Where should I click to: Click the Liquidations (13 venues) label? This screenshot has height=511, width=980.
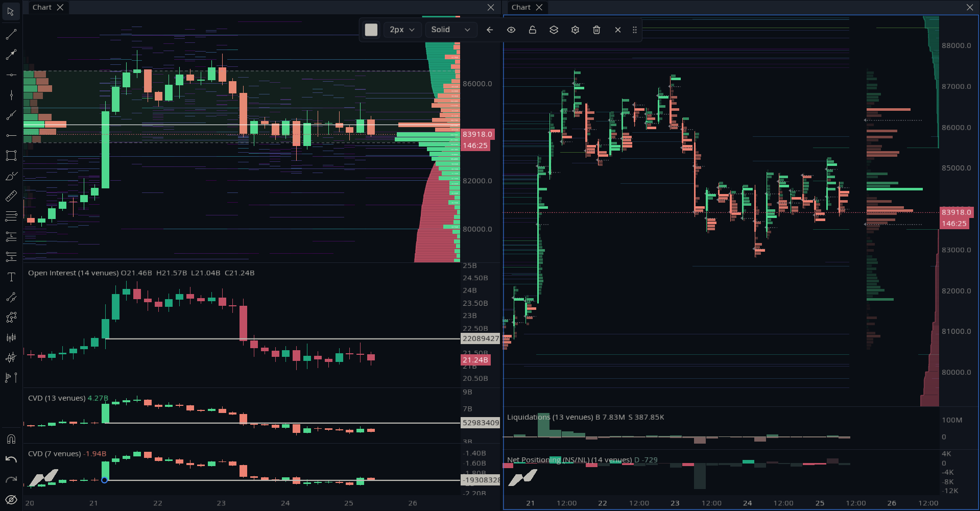point(550,417)
